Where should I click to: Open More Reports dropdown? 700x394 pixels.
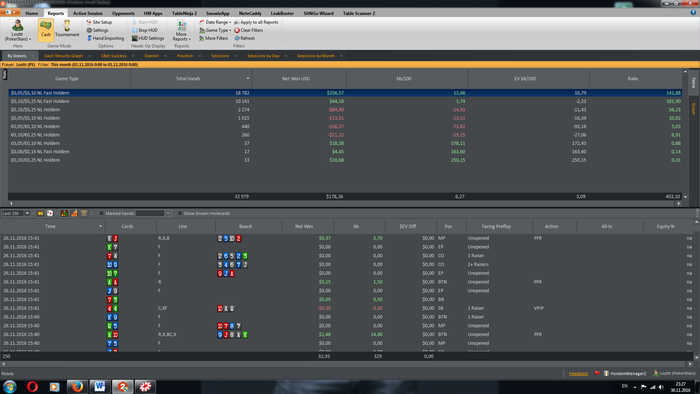tap(181, 30)
